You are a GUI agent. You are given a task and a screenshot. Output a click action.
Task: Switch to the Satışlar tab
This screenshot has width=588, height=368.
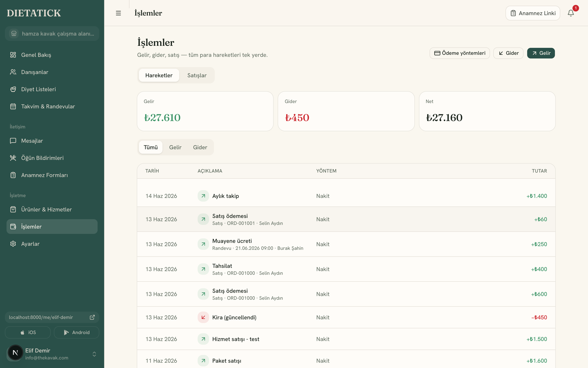click(x=197, y=75)
